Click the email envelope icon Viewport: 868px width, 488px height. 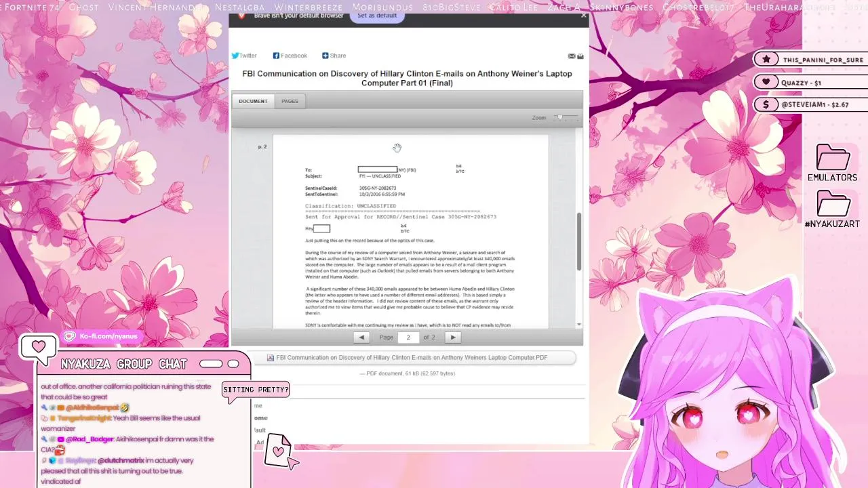pos(571,56)
